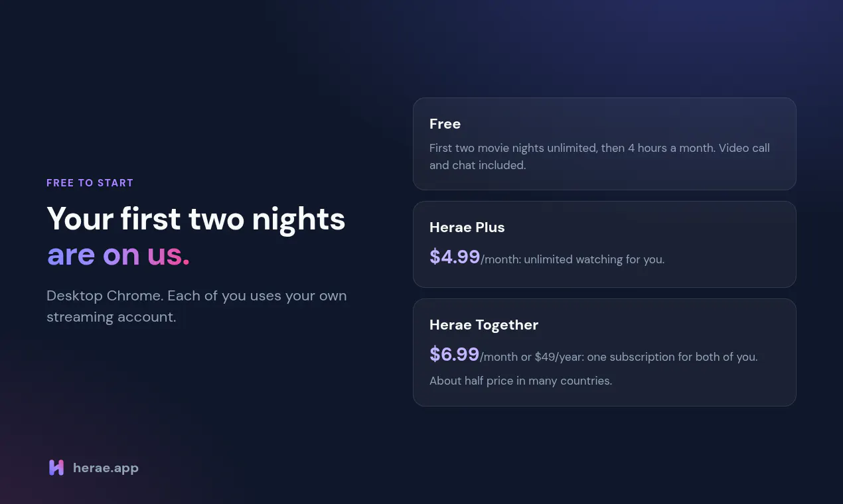
Task: Click the Free plan title
Action: [445, 124]
